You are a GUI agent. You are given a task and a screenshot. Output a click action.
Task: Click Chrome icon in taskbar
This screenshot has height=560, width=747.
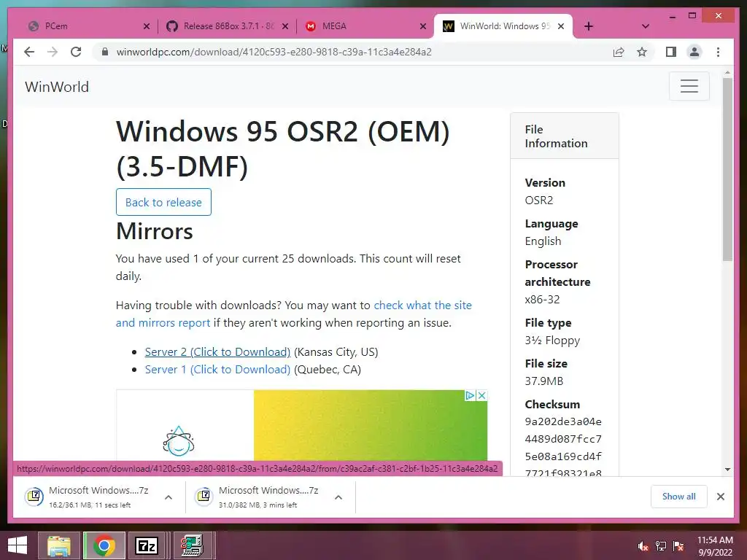coord(104,545)
